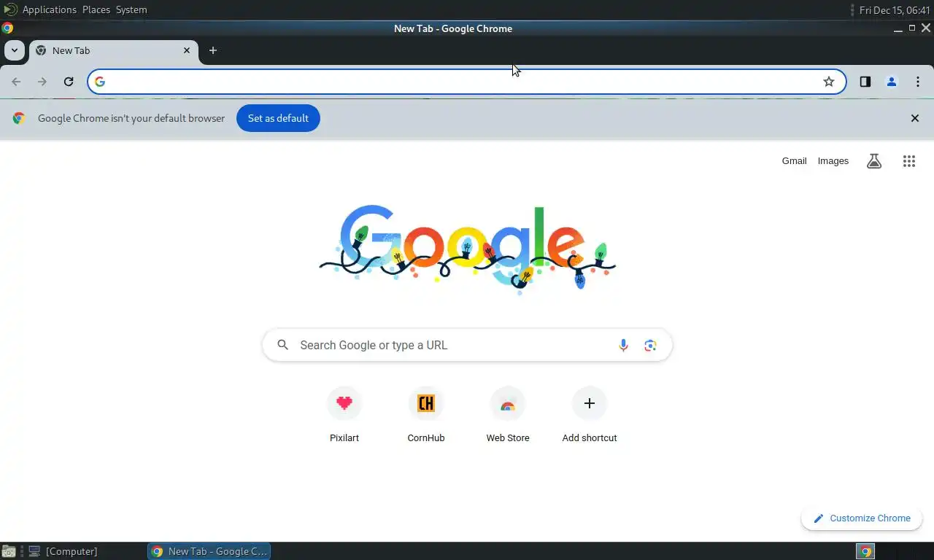This screenshot has width=934, height=560.
Task: Click the clock Fri Dec 15, 06:41
Action: [x=895, y=10]
